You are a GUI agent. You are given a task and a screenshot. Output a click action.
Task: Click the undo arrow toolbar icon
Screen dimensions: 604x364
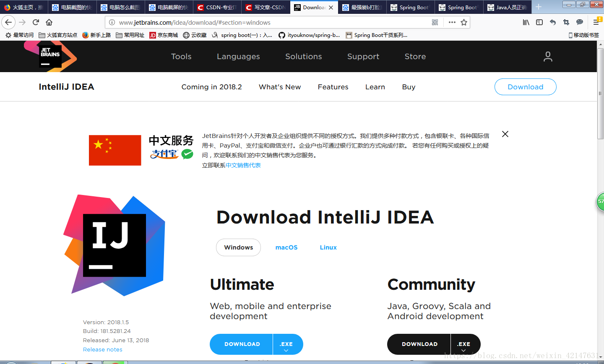(553, 22)
